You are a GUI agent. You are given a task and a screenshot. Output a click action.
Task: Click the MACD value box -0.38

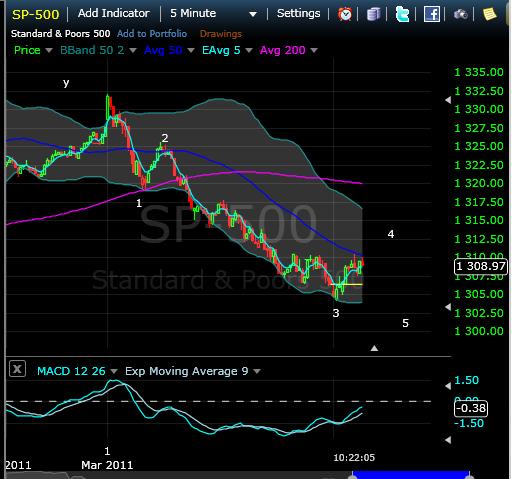471,408
